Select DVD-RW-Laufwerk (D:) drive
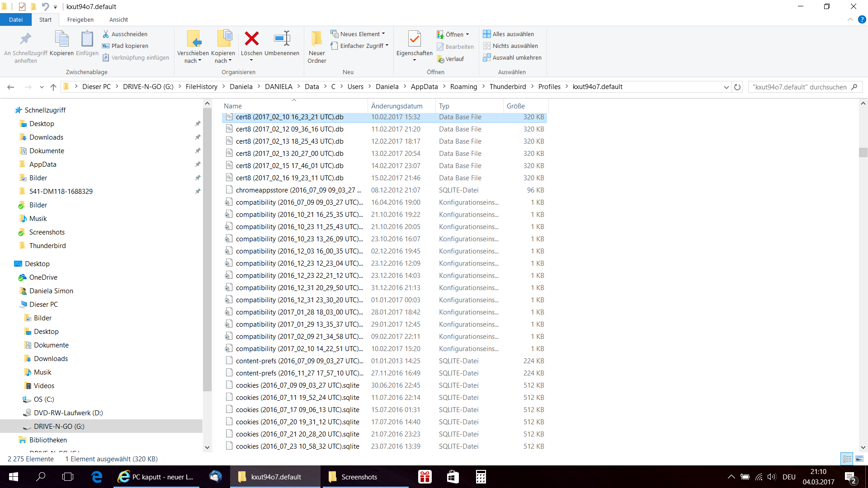868x488 pixels. click(x=68, y=413)
